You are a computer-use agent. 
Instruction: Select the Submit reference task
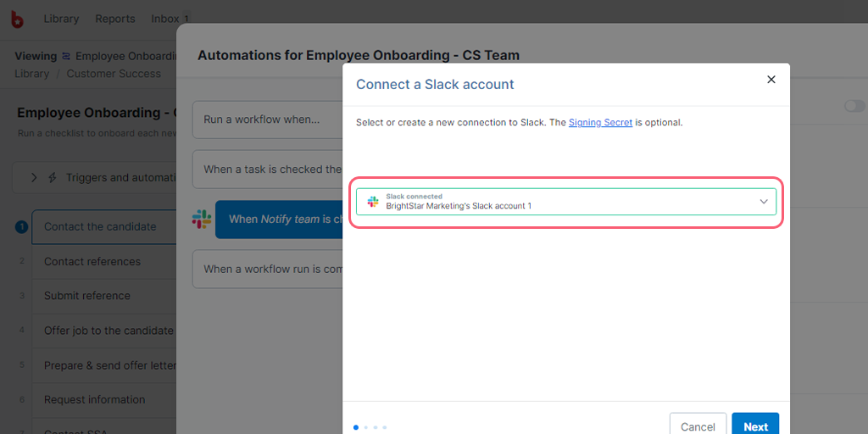[x=104, y=296]
